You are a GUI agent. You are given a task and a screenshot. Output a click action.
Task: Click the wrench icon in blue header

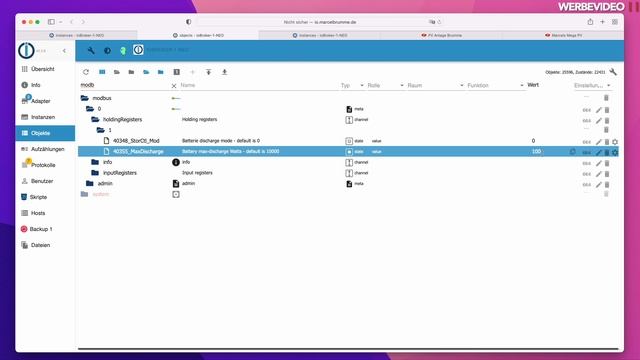(91, 51)
